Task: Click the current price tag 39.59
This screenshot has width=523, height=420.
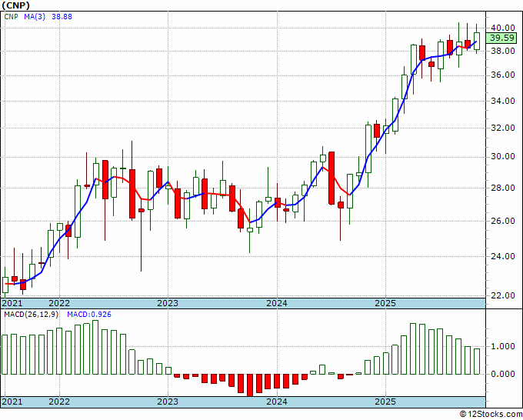Action: tap(503, 38)
